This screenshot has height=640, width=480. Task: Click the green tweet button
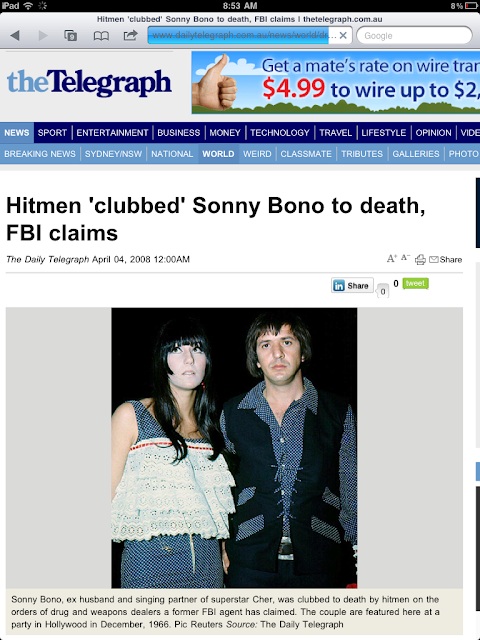(415, 283)
